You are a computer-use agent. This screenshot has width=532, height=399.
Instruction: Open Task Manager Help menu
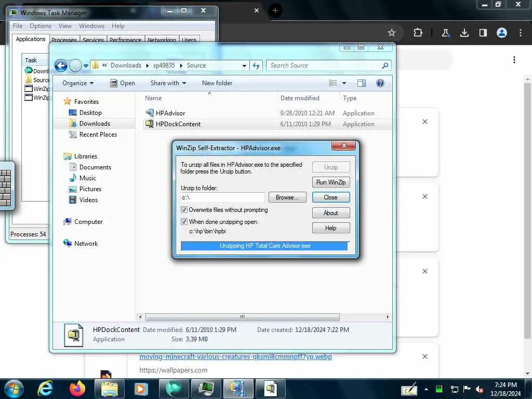coord(118,26)
